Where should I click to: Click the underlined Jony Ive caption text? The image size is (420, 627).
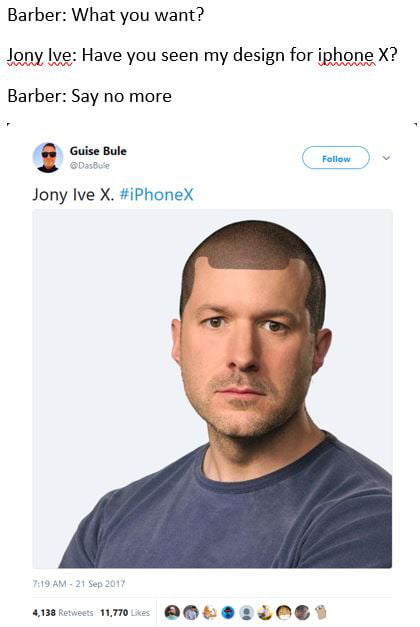point(40,56)
